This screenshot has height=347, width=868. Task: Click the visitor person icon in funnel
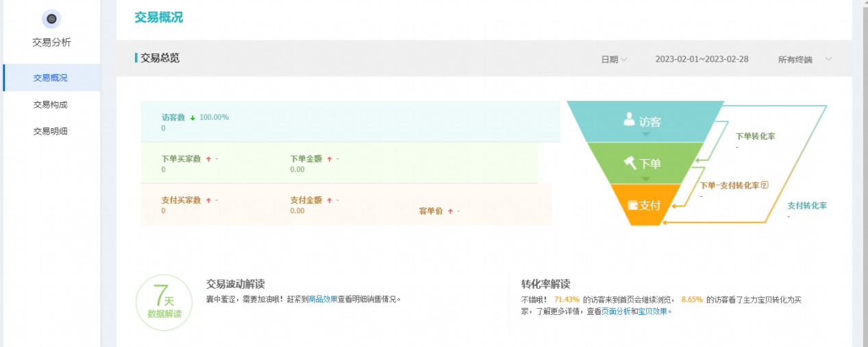629,119
